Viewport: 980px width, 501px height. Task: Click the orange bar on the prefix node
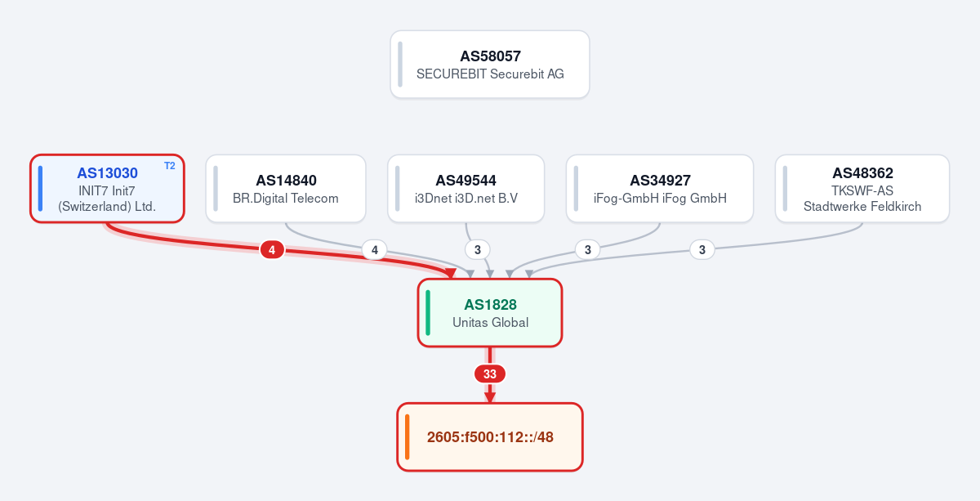pos(407,437)
